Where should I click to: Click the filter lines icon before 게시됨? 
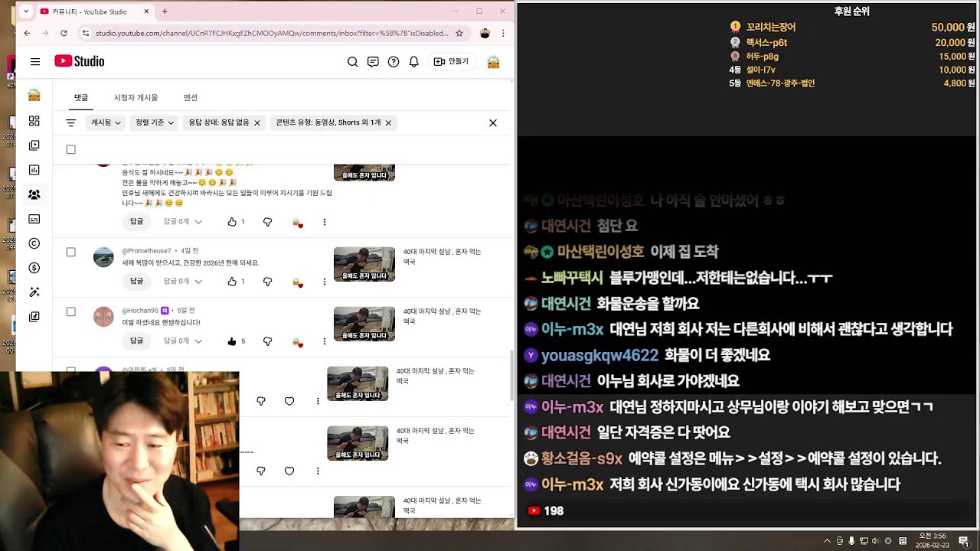pyautogui.click(x=71, y=122)
